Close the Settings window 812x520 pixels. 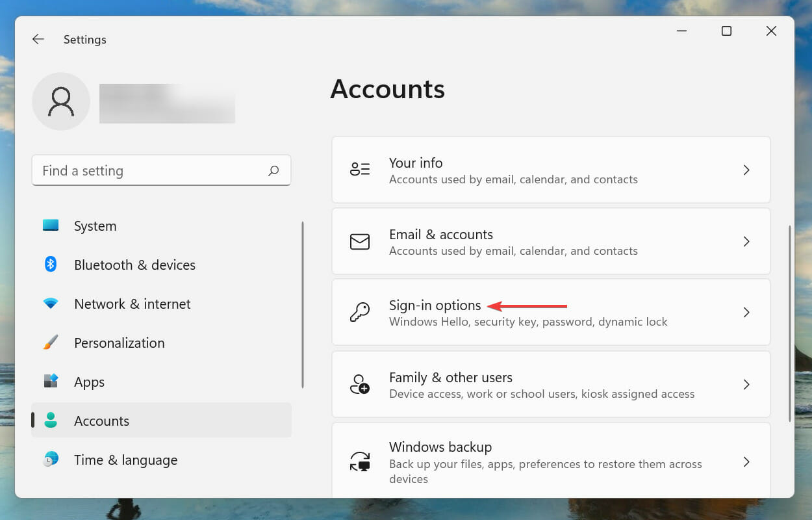771,31
